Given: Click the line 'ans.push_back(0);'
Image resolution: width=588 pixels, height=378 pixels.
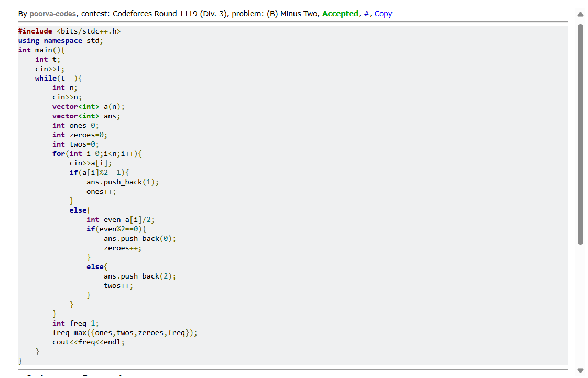Looking at the screenshot, I should (x=140, y=239).
